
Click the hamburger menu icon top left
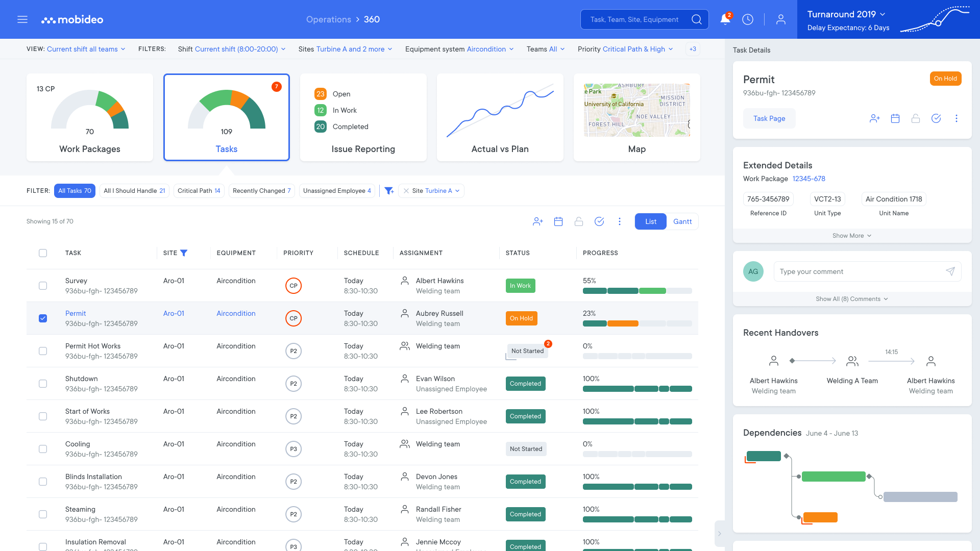[x=22, y=19]
